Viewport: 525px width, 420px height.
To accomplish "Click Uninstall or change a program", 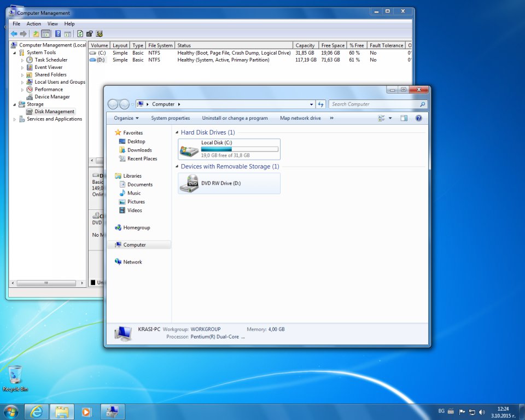I will click(235, 118).
